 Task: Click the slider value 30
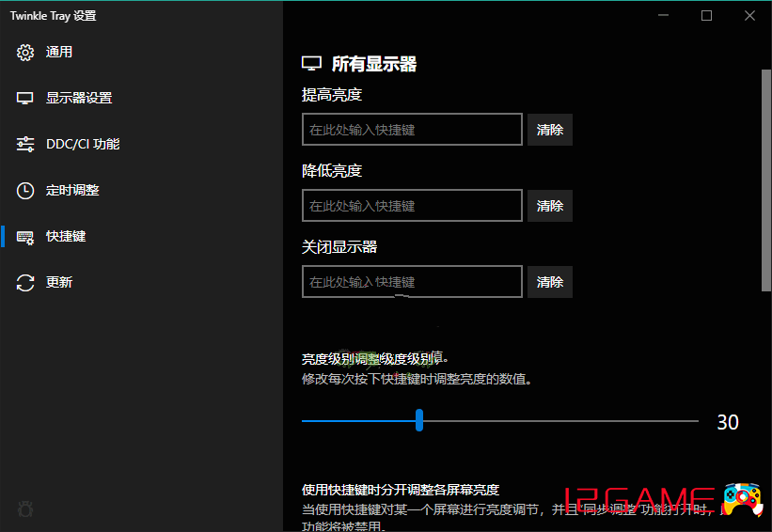pos(728,422)
